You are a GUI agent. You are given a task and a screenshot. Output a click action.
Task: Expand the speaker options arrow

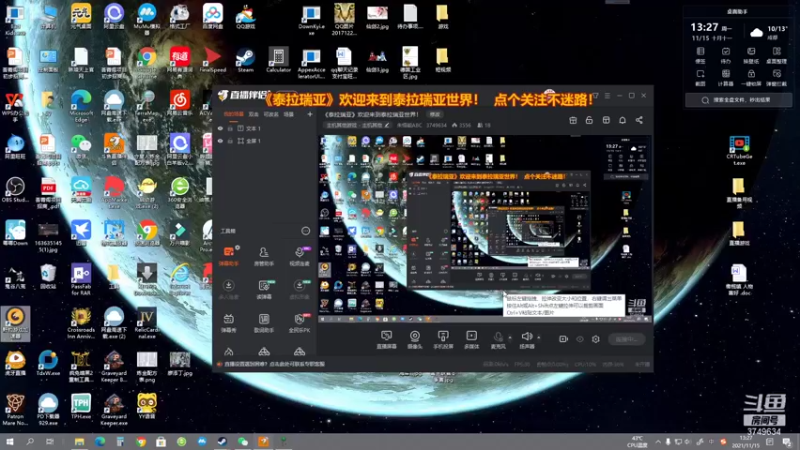pyautogui.click(x=538, y=337)
